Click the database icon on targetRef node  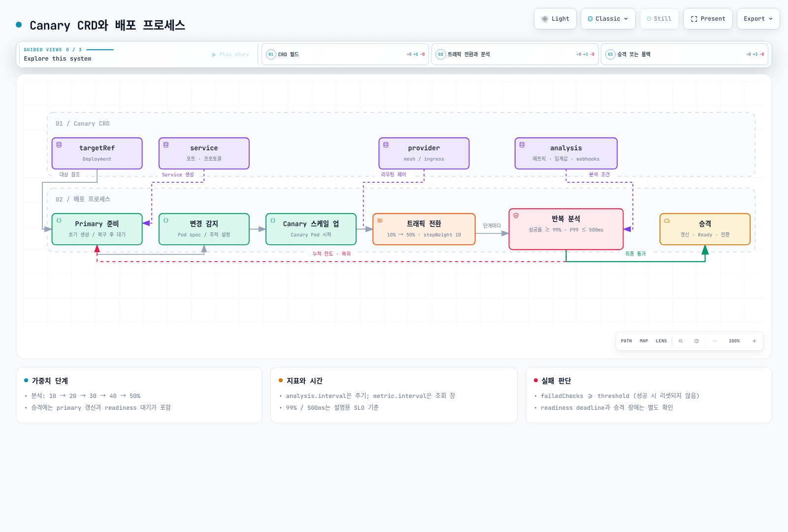59,145
